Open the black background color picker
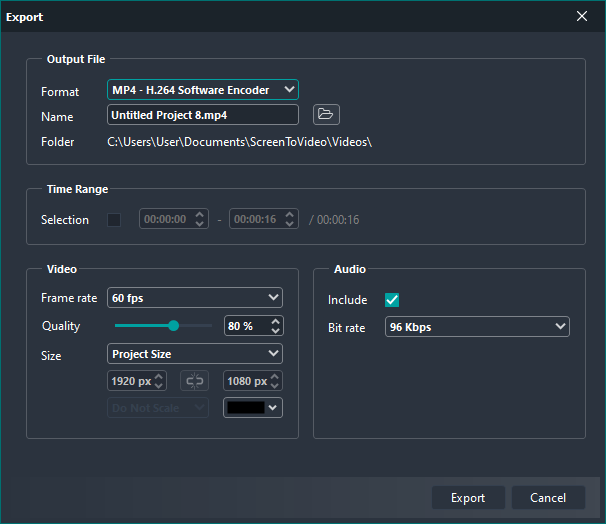The height and width of the screenshot is (524, 606). 252,408
